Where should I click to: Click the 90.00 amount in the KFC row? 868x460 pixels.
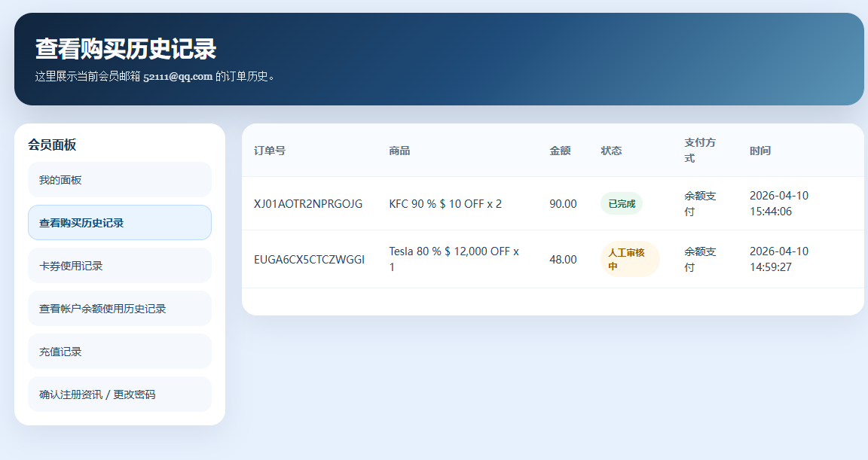tap(563, 204)
